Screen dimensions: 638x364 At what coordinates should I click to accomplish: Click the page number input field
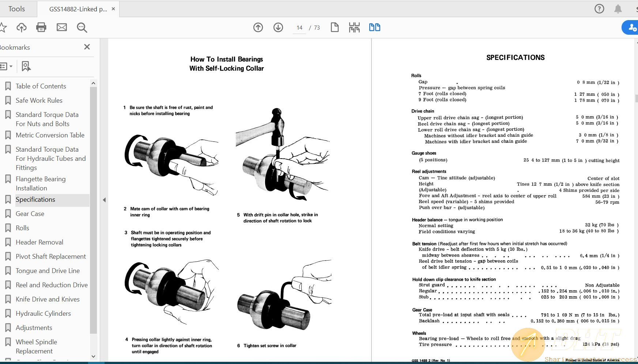(299, 28)
